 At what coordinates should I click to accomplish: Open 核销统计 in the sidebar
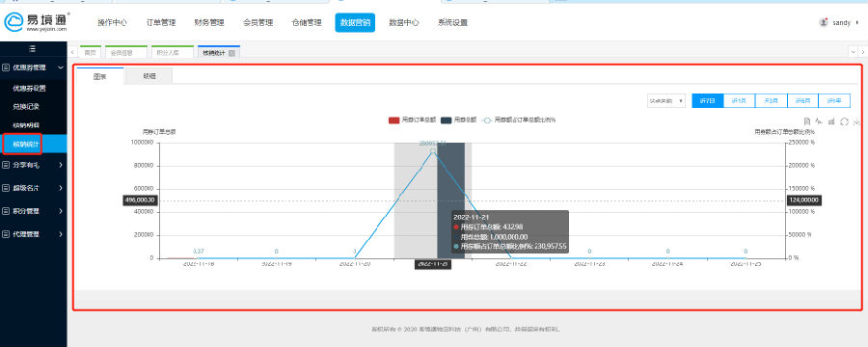tap(33, 144)
